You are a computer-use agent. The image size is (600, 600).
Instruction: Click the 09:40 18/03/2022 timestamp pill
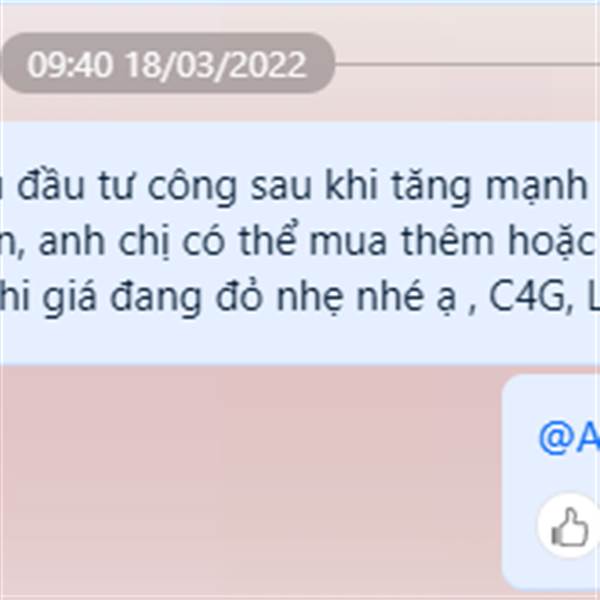168,64
